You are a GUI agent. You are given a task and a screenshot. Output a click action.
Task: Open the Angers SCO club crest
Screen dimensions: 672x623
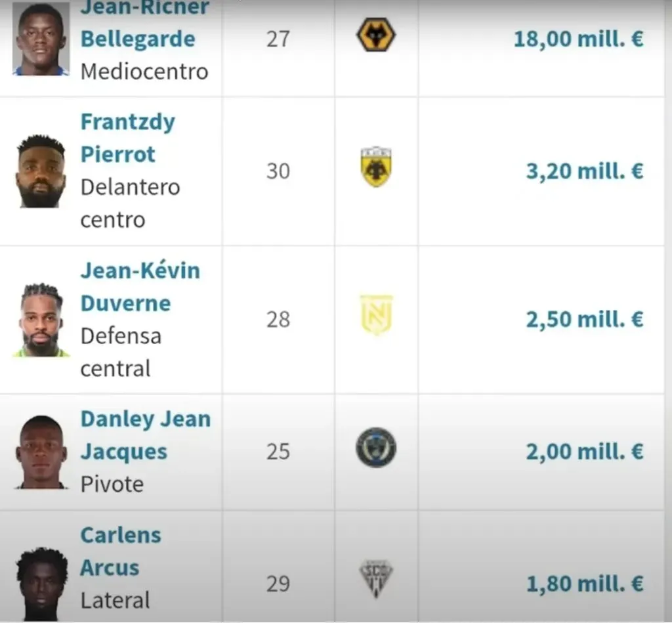click(376, 578)
